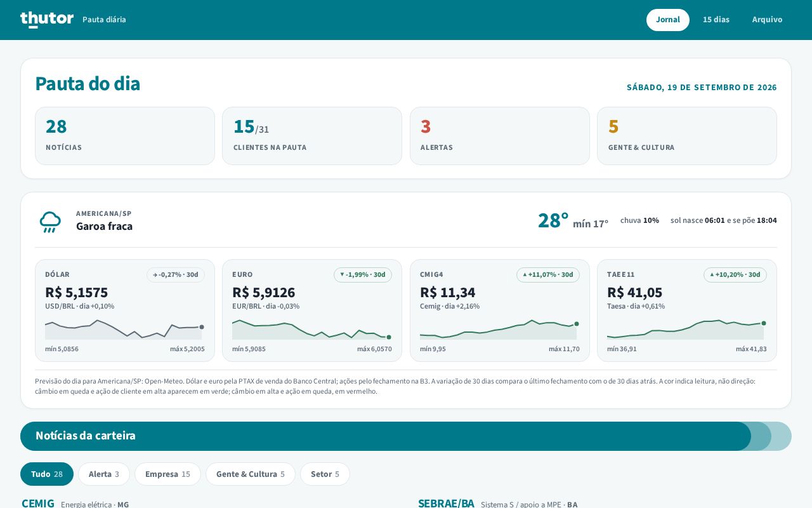Open the Clientes na pauta summary card
812x508 pixels.
[x=312, y=136]
